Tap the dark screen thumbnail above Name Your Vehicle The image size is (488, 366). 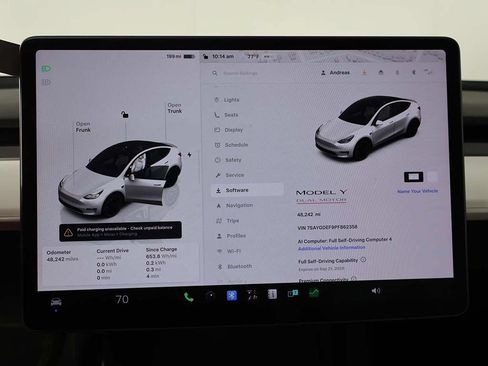pyautogui.click(x=413, y=177)
